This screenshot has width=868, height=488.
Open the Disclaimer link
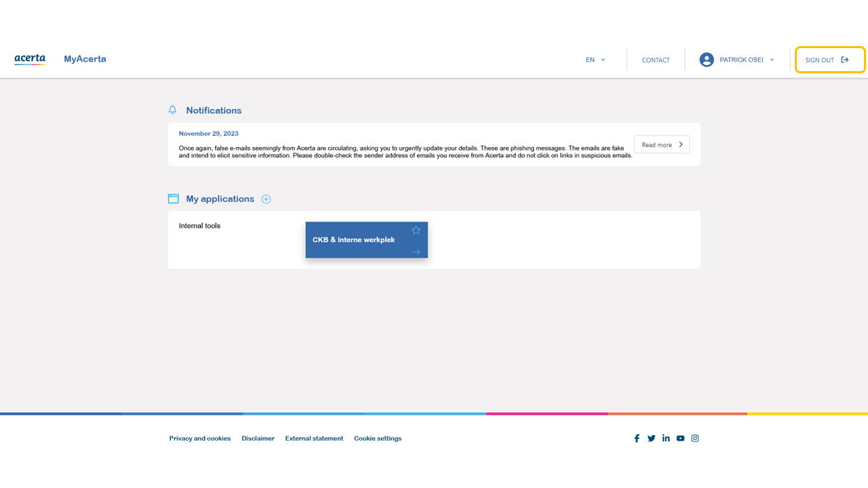click(258, 439)
